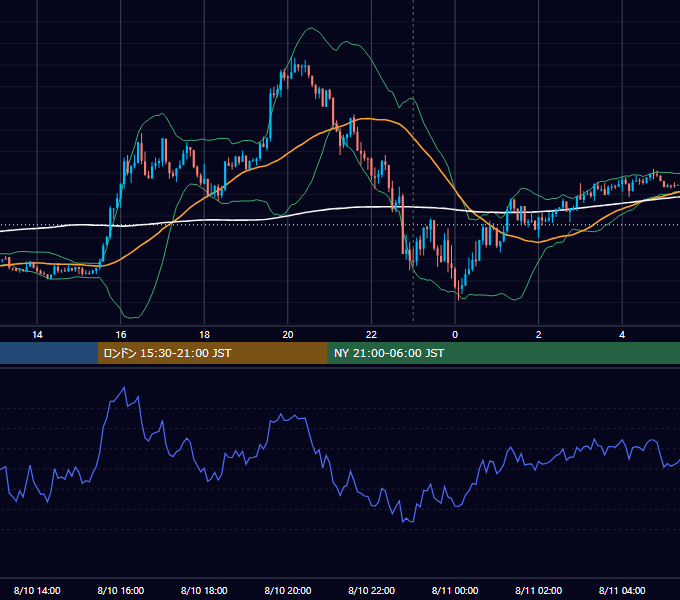Click the 4 hour label on upper axis
This screenshot has width=680, height=600.
pos(622,335)
